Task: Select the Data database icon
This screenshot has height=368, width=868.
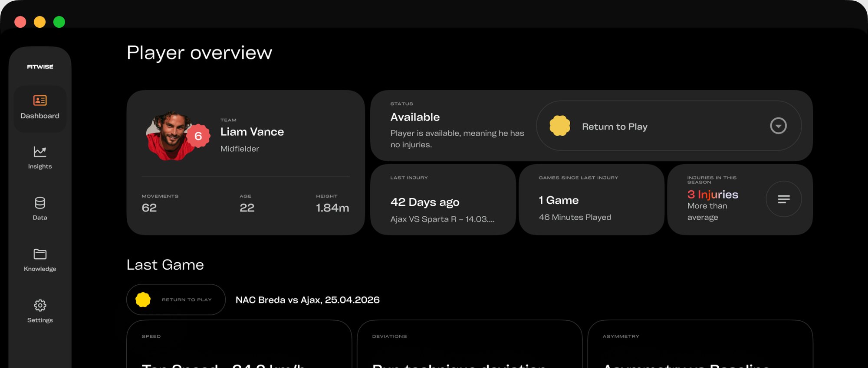Action: [x=40, y=203]
